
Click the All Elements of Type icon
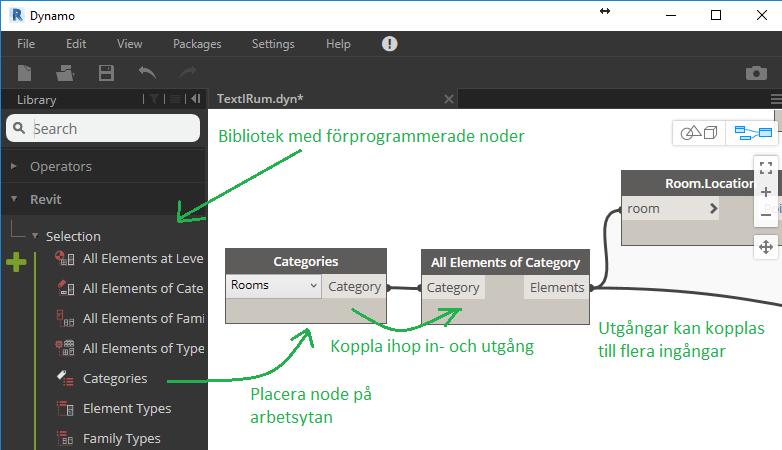[65, 348]
